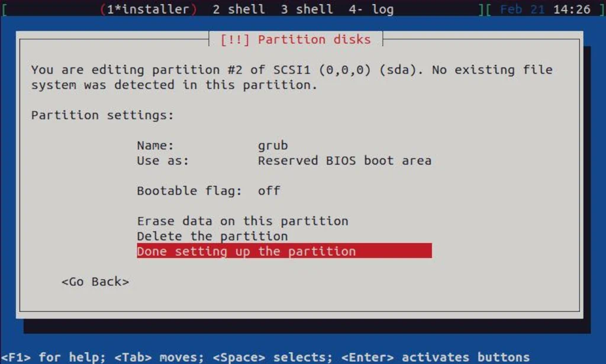
Task: Switch to the "2 shell" tmux window
Action: (238, 9)
